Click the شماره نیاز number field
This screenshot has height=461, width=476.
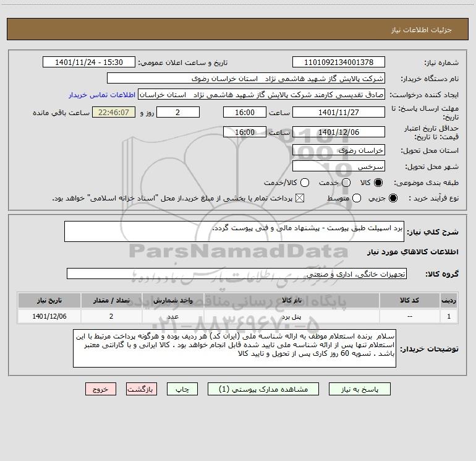(x=339, y=62)
